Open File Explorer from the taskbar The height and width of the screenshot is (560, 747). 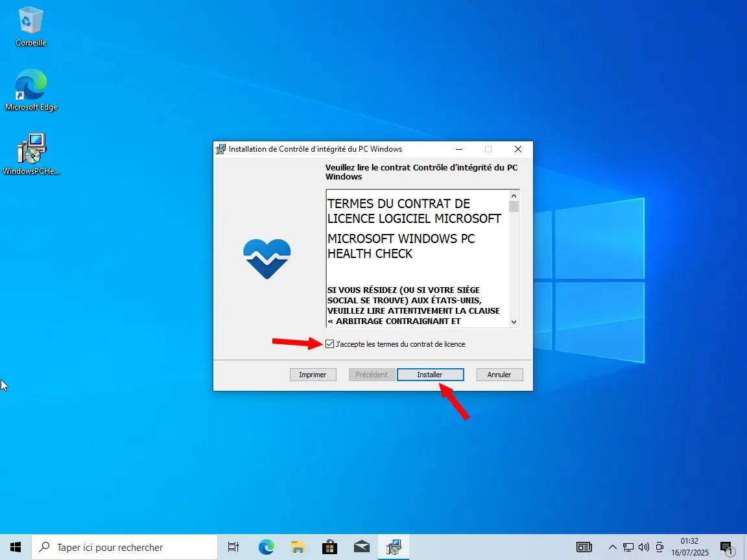tap(298, 547)
